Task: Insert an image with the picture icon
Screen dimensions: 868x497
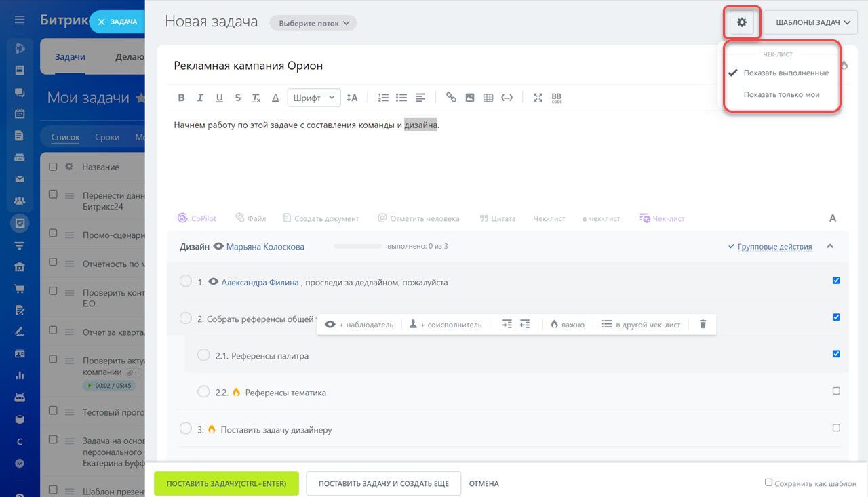Action: pyautogui.click(x=470, y=98)
